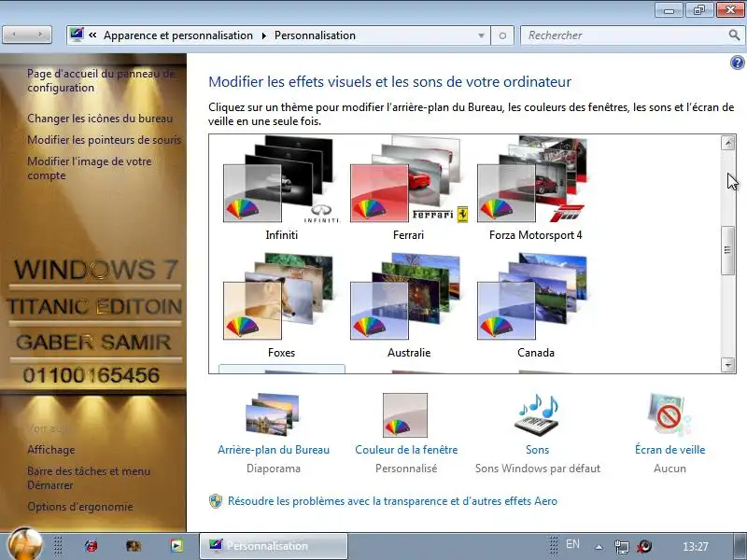Open the Écran de veille icon
The image size is (747, 560).
669,414
